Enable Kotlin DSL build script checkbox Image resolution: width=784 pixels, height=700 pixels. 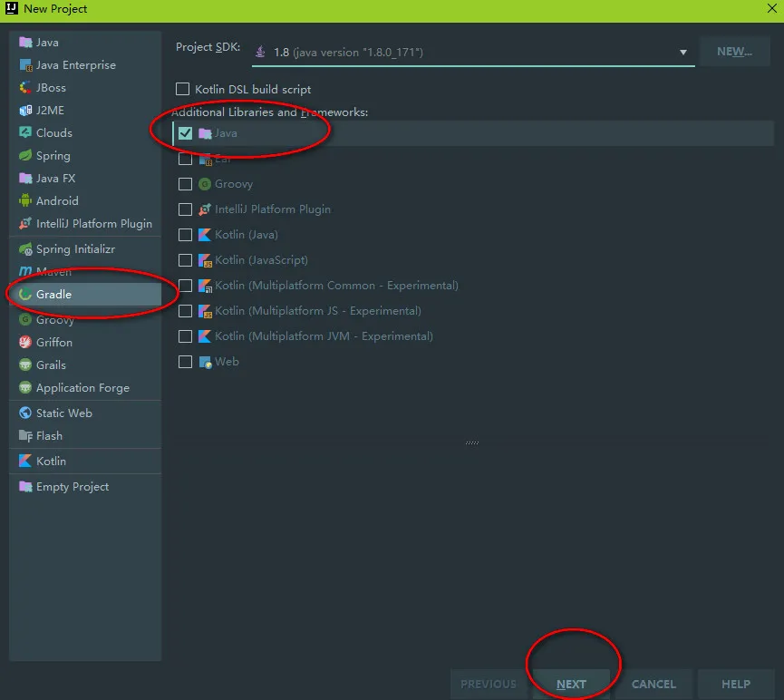click(x=182, y=89)
